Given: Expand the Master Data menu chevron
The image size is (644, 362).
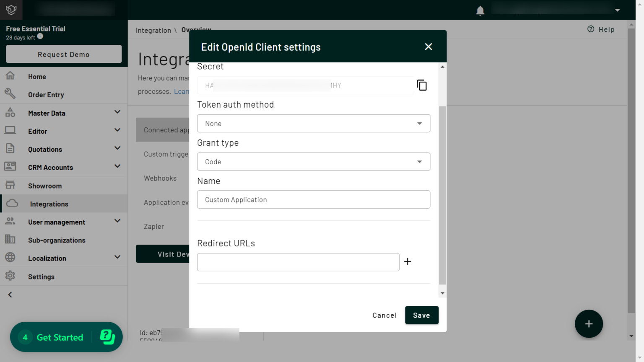Looking at the screenshot, I should (x=117, y=112).
